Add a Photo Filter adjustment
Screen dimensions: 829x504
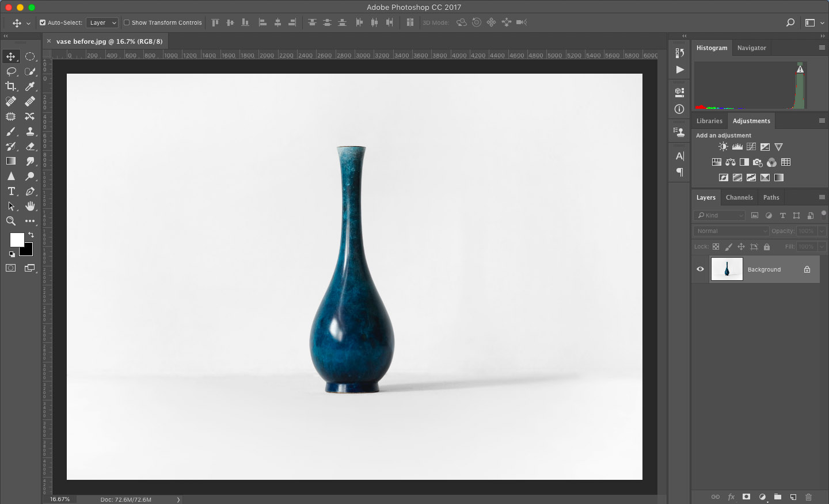pyautogui.click(x=758, y=162)
